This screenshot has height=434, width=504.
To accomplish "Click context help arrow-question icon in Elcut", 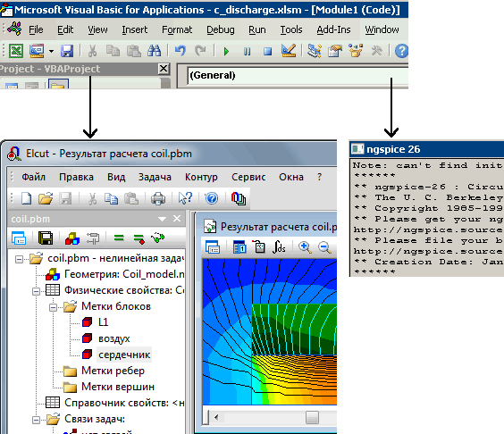I will [x=185, y=198].
